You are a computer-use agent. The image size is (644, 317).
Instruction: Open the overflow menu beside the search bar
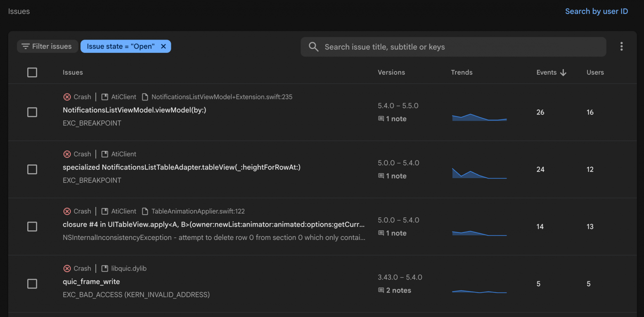click(621, 46)
